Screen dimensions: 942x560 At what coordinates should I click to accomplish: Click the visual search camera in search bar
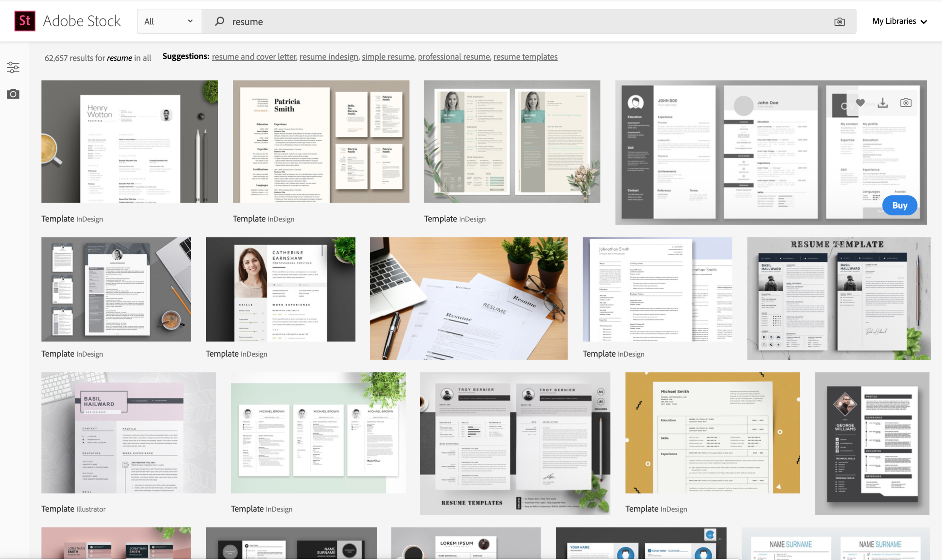(839, 22)
